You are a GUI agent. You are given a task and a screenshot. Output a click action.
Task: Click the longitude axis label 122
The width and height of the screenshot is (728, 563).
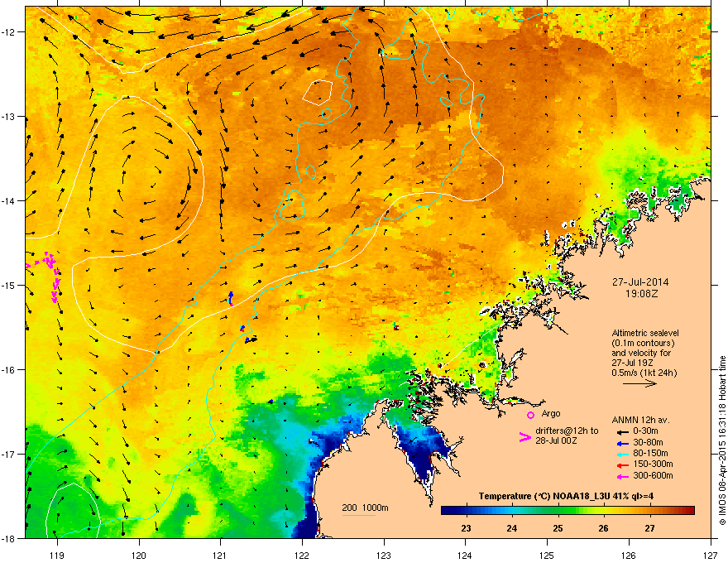coord(302,555)
